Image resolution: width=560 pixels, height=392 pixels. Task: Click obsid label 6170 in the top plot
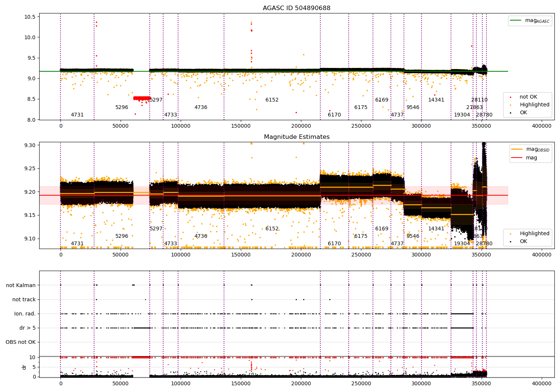(x=335, y=115)
